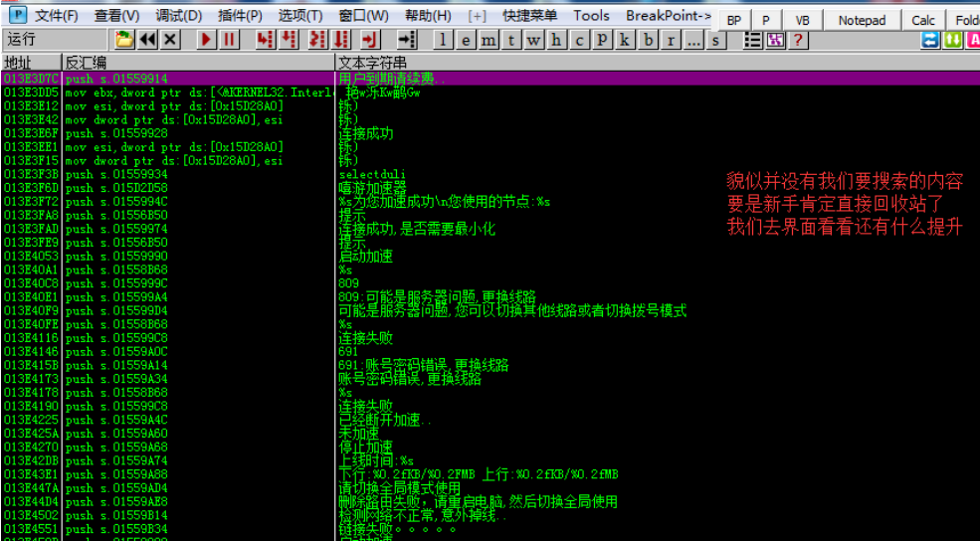Click the BP button

[734, 21]
